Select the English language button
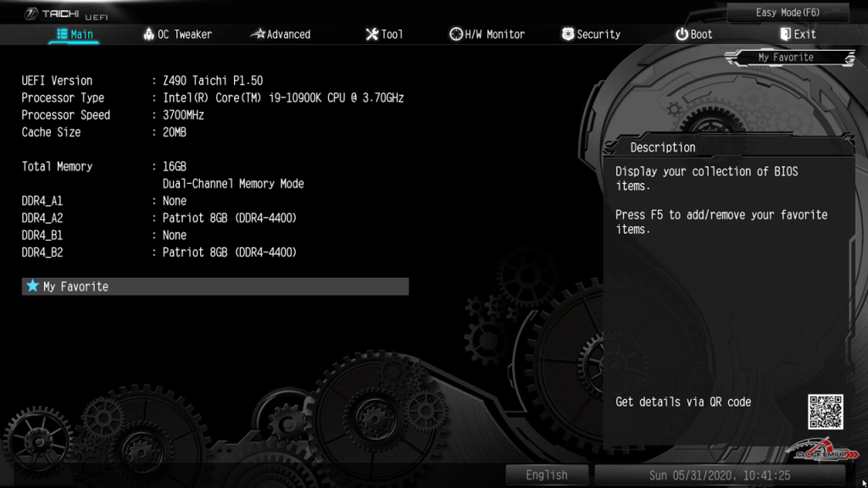Viewport: 868px width, 488px height. tap(547, 475)
